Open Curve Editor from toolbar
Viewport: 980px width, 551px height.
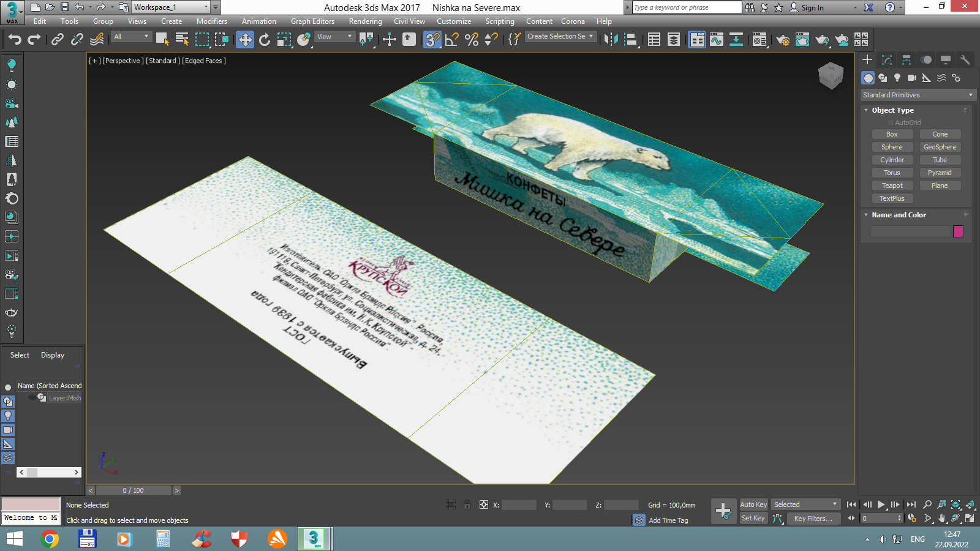(x=717, y=40)
